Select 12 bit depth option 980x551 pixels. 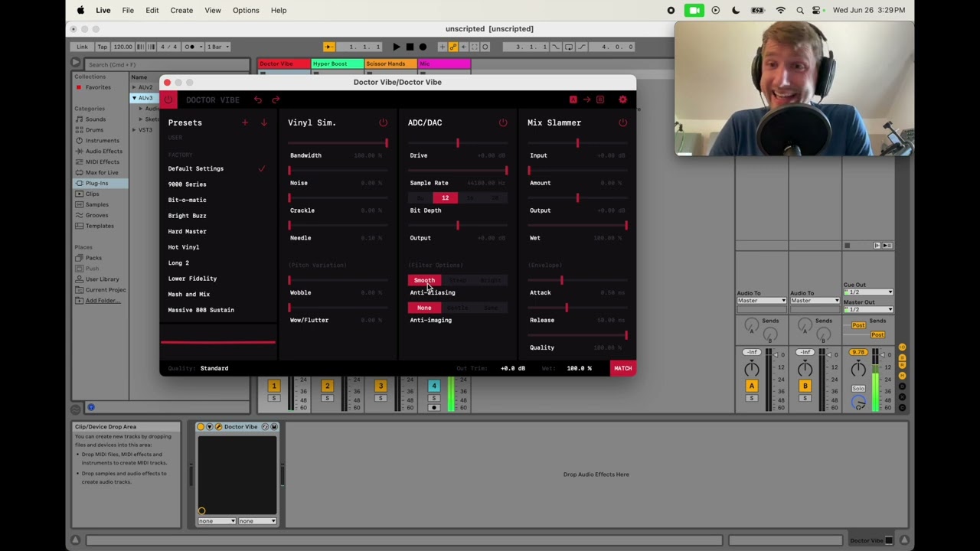tap(445, 198)
